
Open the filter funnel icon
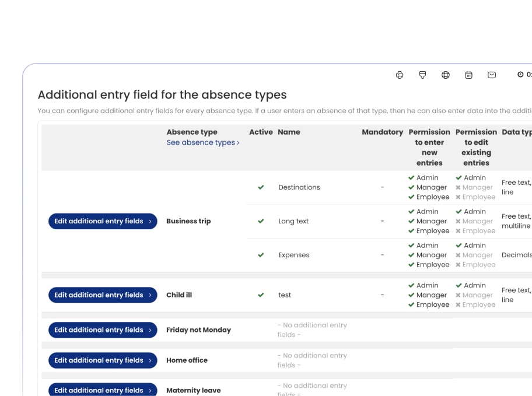click(x=423, y=75)
